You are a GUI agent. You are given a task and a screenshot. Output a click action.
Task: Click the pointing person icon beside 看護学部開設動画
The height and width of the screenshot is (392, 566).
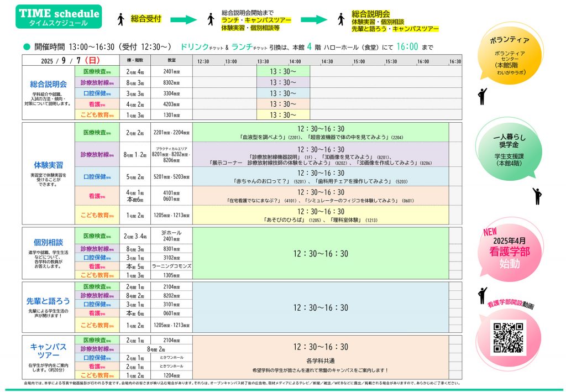[x=482, y=296]
